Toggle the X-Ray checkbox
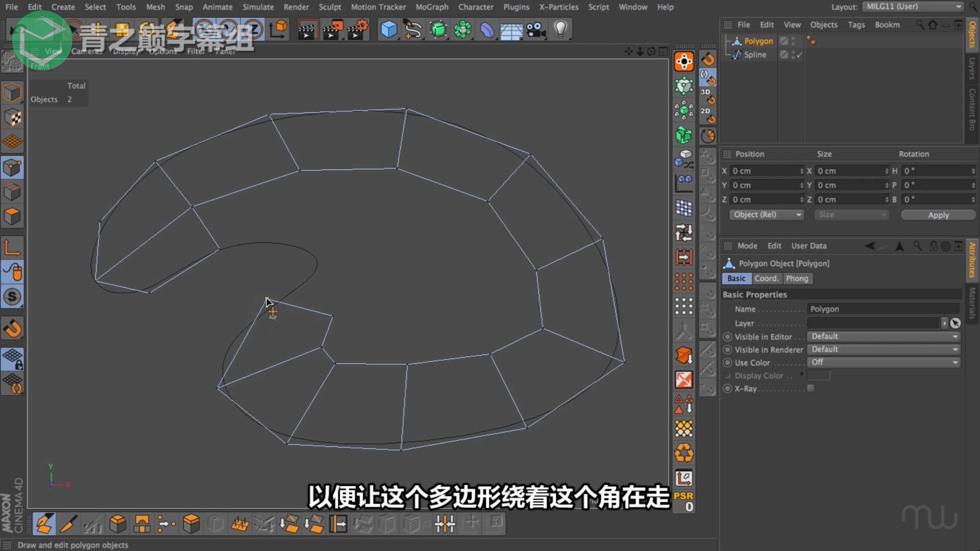 tap(811, 388)
